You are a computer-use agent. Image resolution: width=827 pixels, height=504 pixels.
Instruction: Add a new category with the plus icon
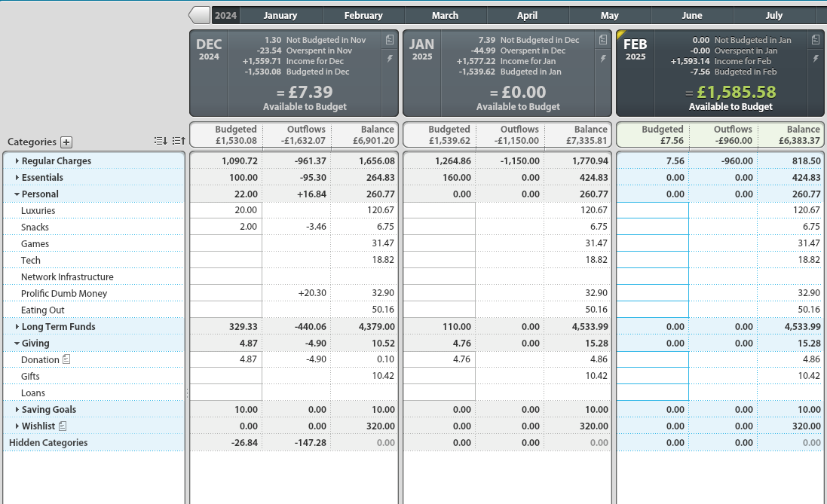pos(66,142)
